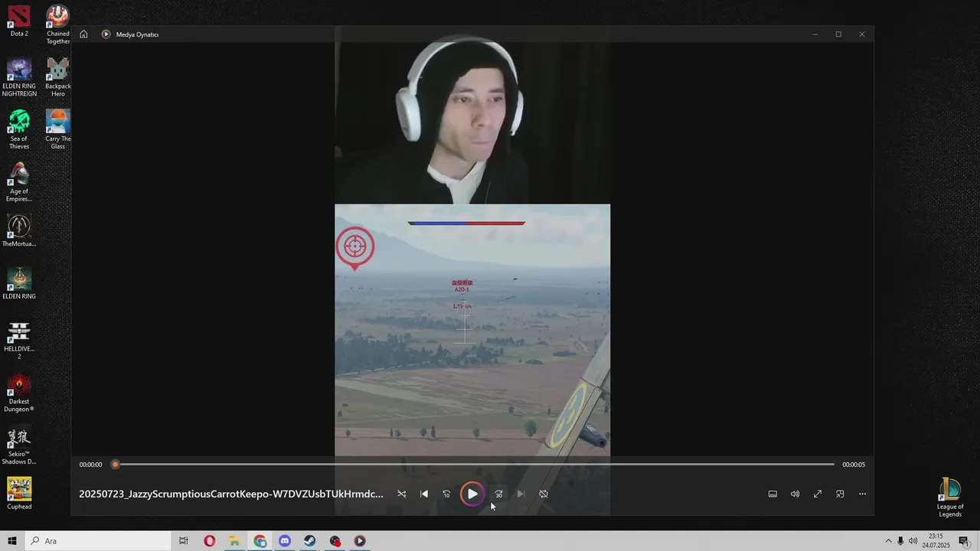The image size is (980, 551).
Task: Click the seek bar playhead at start
Action: coord(116,465)
